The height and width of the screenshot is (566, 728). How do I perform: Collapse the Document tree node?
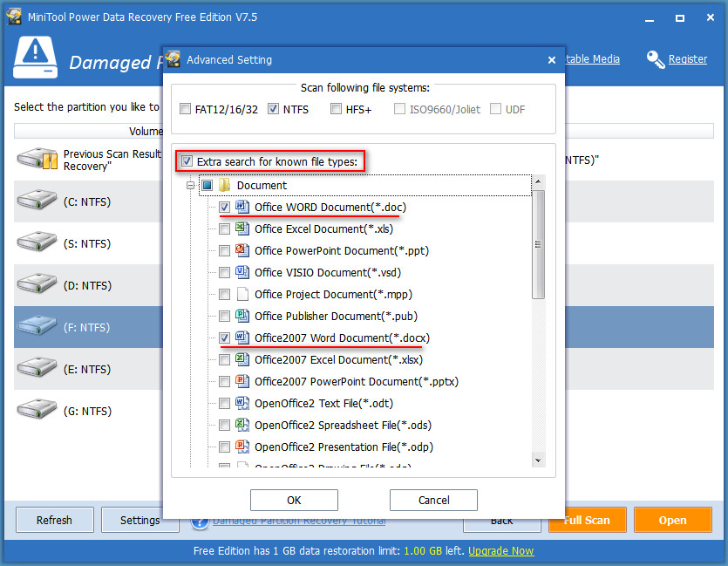click(x=190, y=185)
